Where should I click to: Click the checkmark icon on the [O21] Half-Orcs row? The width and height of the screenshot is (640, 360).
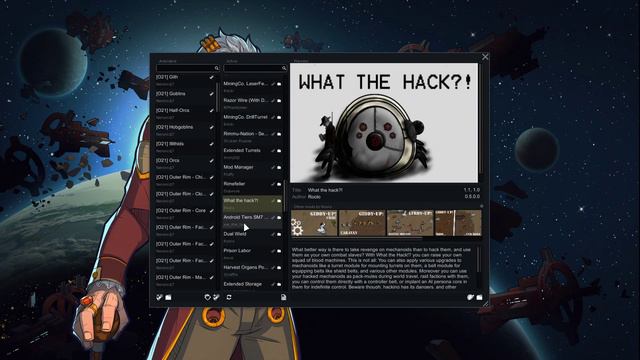[x=211, y=111]
